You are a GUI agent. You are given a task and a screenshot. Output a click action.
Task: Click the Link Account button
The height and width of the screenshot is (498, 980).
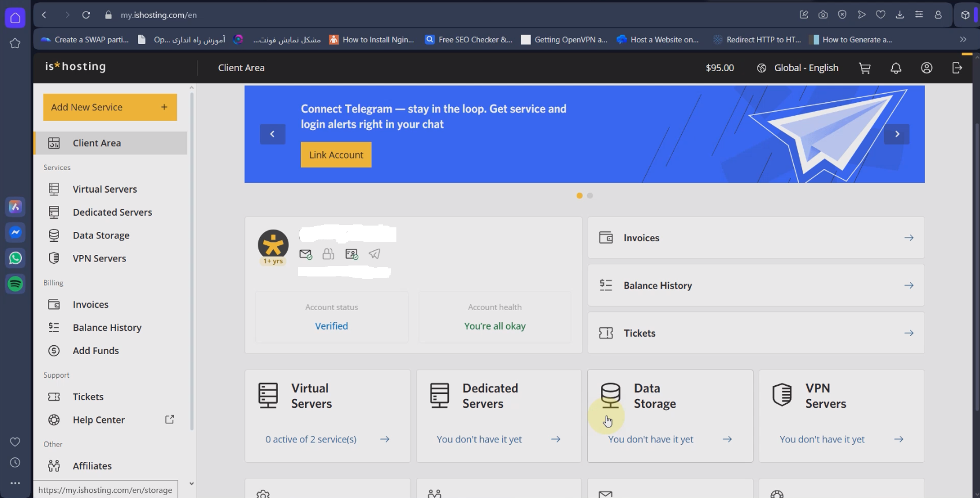click(336, 155)
